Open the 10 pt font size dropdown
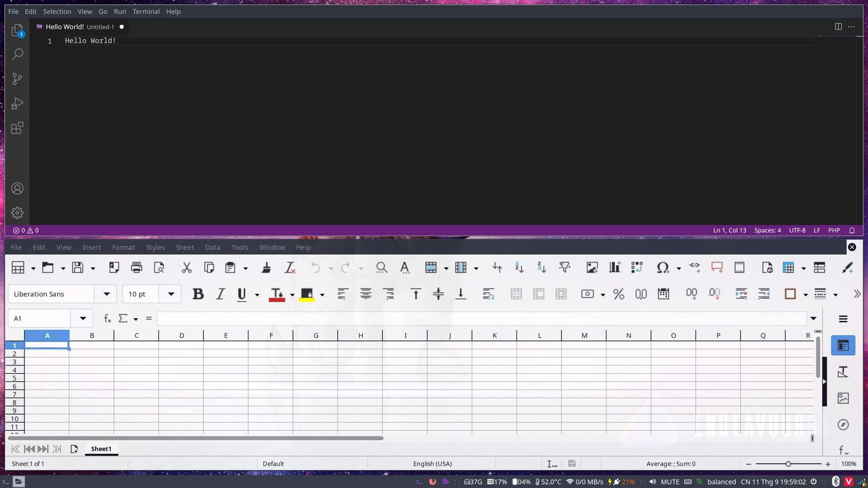 [171, 294]
